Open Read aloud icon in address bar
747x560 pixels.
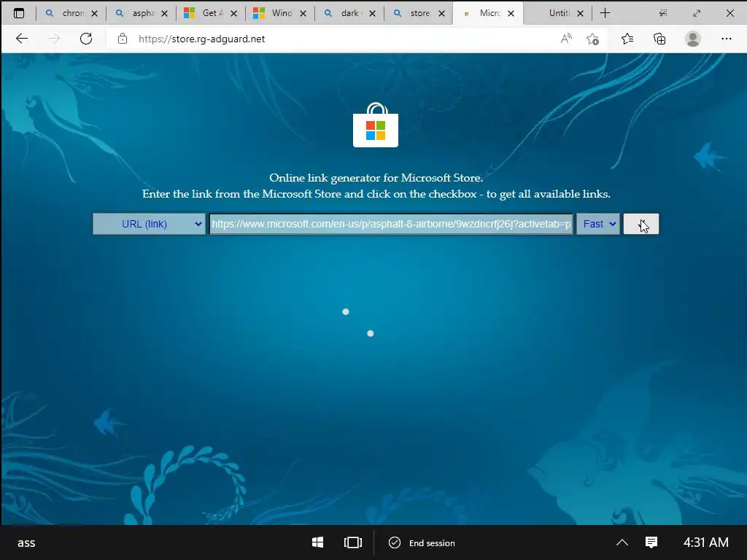point(566,39)
